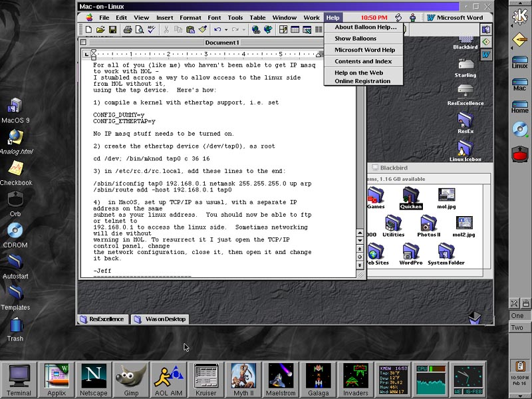Click the K menu gear icon

(x=520, y=16)
